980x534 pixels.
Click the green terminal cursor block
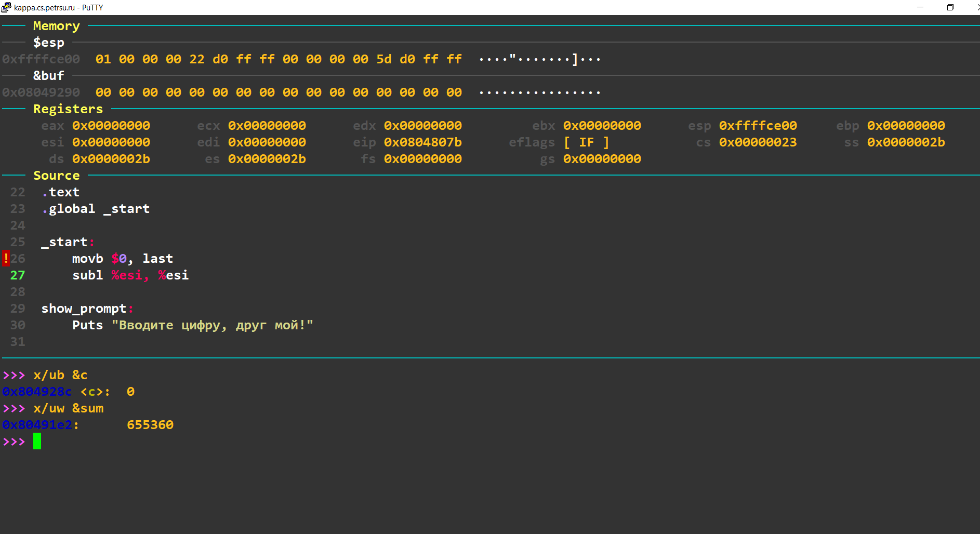(37, 442)
